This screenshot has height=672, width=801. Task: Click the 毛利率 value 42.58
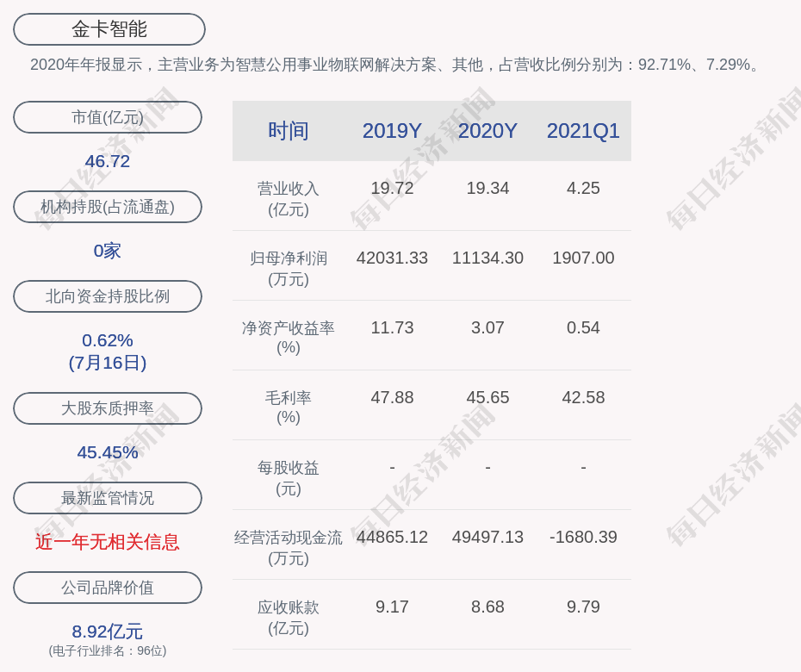point(583,397)
